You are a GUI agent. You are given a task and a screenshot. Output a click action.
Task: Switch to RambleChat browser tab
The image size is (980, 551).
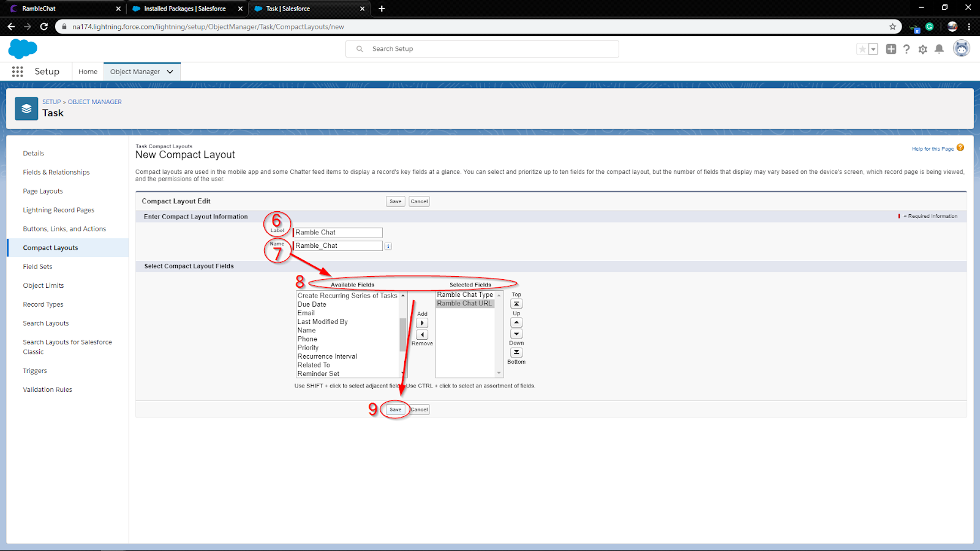pyautogui.click(x=64, y=9)
